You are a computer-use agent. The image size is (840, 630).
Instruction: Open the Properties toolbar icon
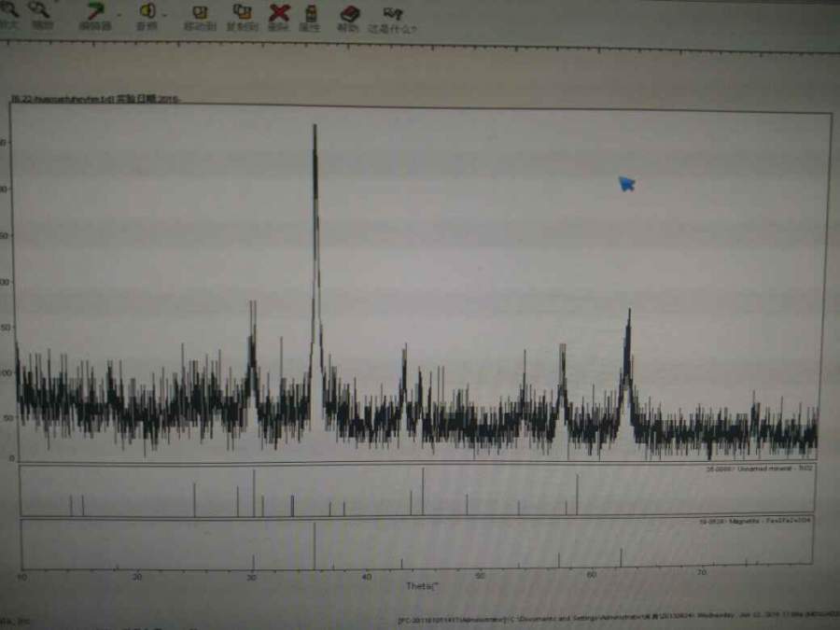coord(311,14)
